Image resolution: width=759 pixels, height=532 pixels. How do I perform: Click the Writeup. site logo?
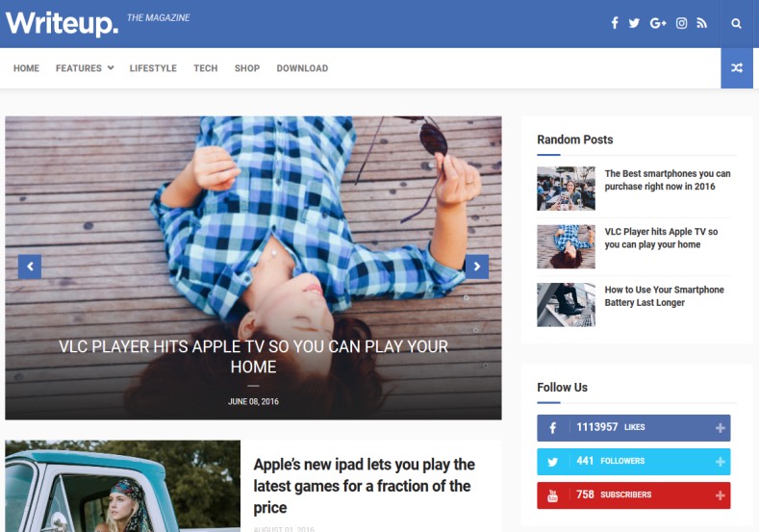pos(62,23)
